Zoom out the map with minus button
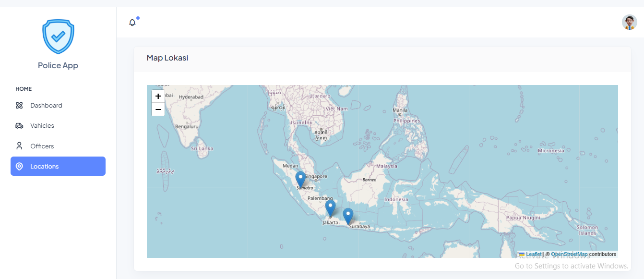This screenshot has width=644, height=279. click(158, 109)
